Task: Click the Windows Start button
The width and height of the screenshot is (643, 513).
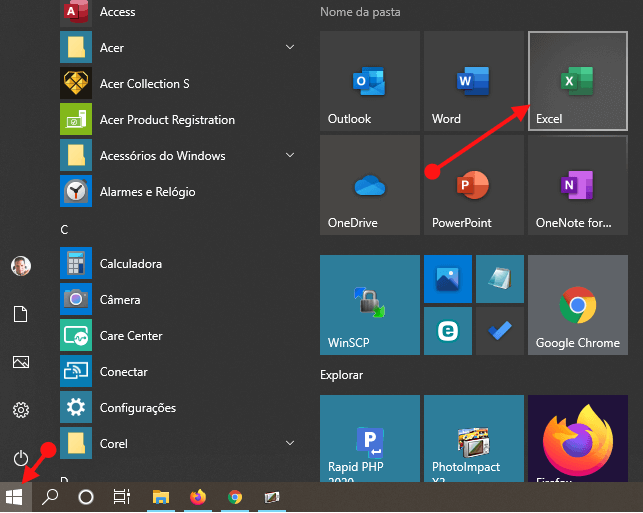Action: [x=14, y=497]
